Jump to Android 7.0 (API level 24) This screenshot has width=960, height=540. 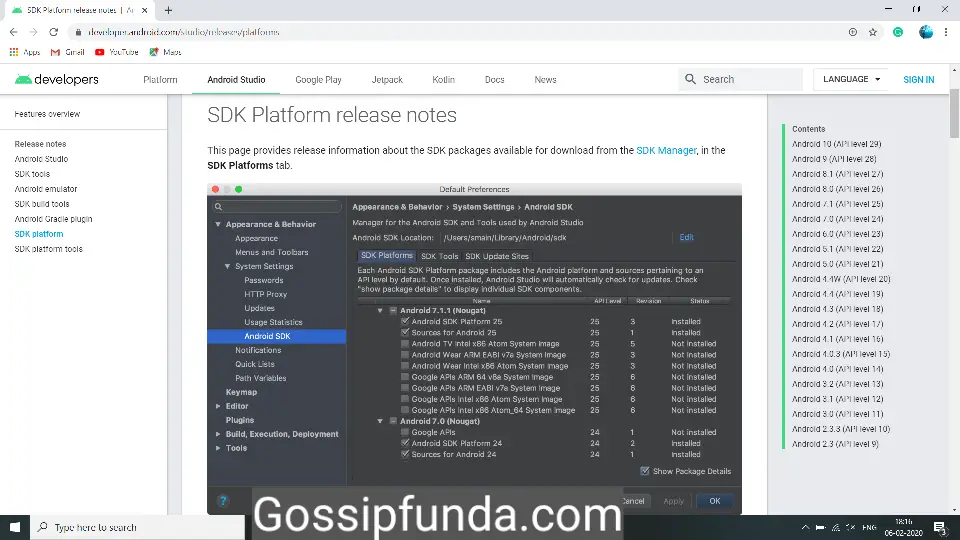coord(838,219)
